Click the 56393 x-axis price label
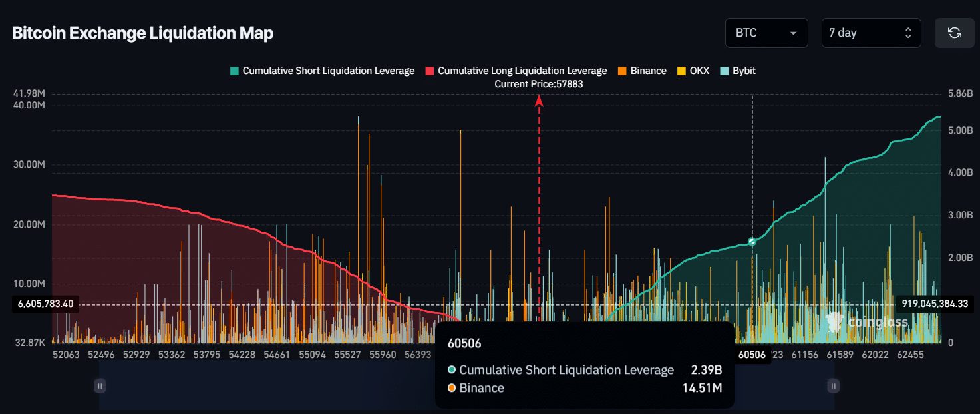 (418, 355)
